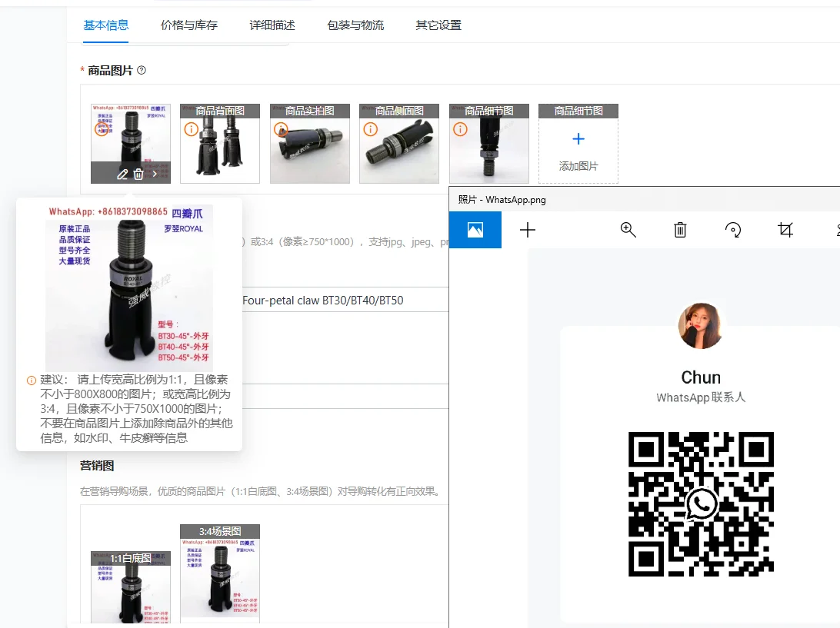This screenshot has width=840, height=628.
Task: Select the 1:1白底图 marketing thumbnail
Action: pyautogui.click(x=131, y=586)
